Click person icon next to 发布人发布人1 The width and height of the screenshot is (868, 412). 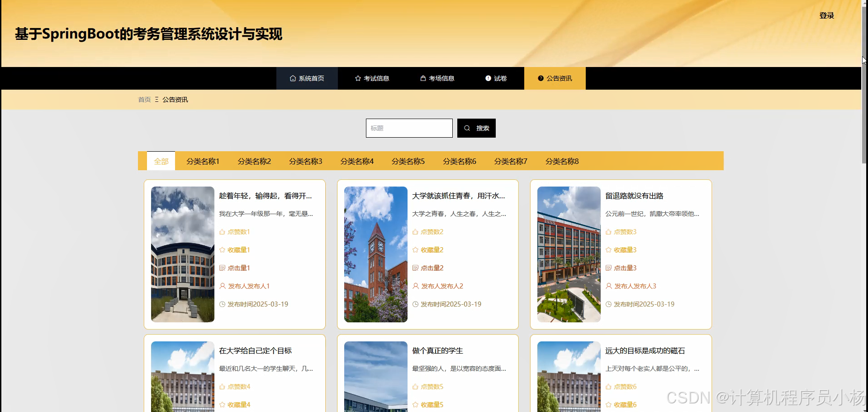[222, 286]
